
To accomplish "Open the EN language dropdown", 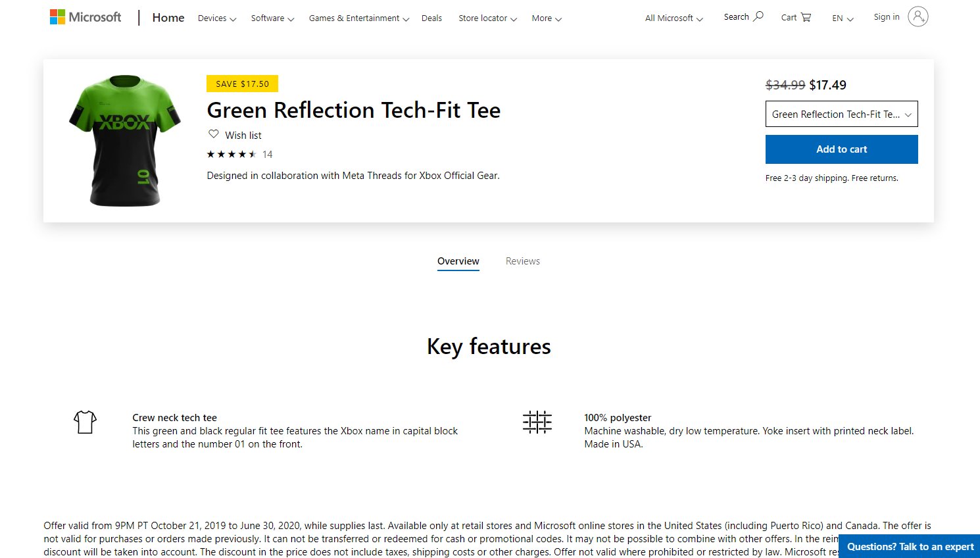I will (843, 18).
